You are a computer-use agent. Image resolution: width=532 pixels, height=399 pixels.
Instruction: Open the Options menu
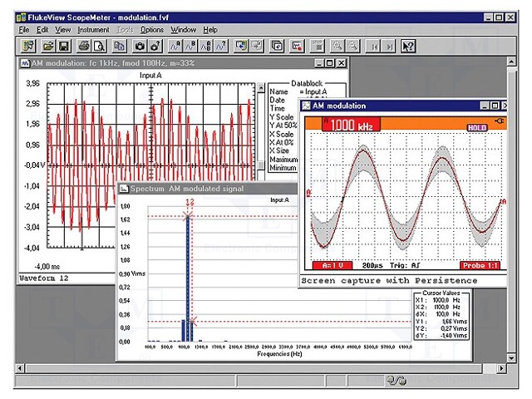pyautogui.click(x=152, y=29)
